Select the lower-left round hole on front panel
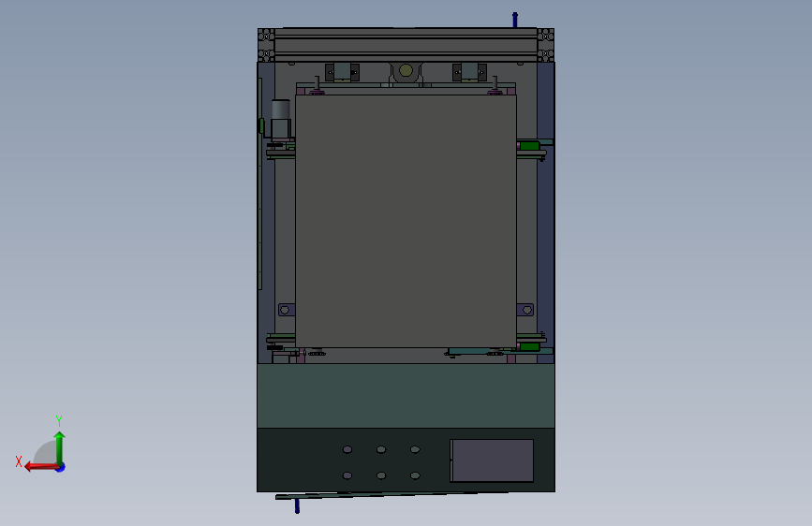Viewport: 812px width, 526px height. coord(347,475)
